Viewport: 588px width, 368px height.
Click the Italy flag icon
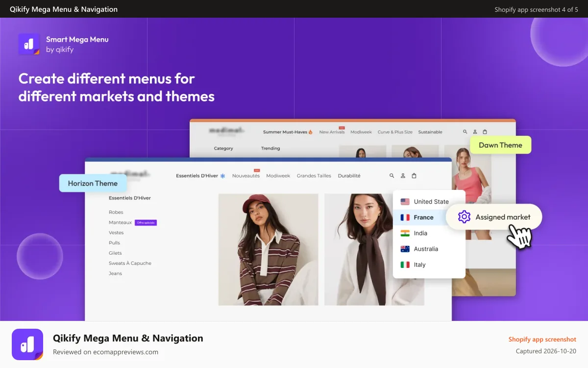tap(405, 264)
